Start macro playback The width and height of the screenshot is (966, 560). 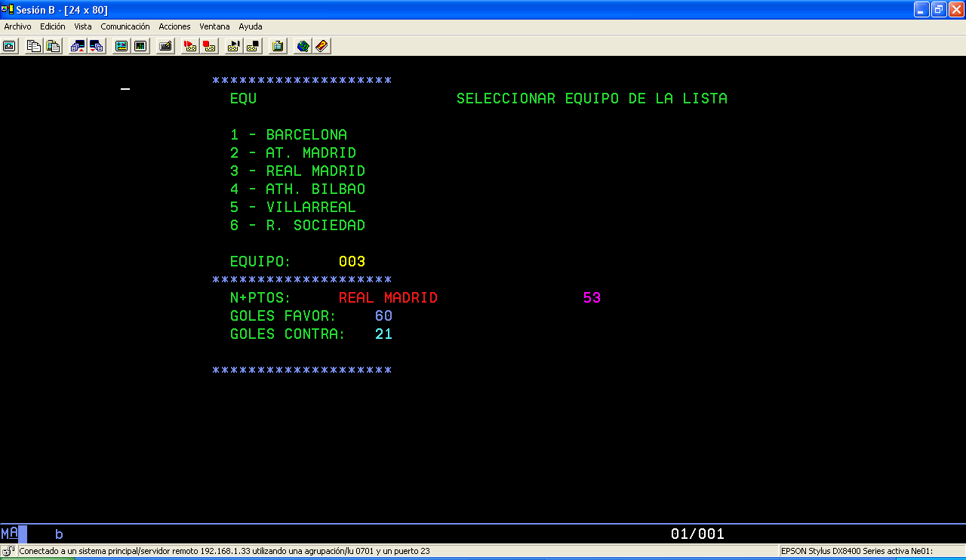click(189, 45)
